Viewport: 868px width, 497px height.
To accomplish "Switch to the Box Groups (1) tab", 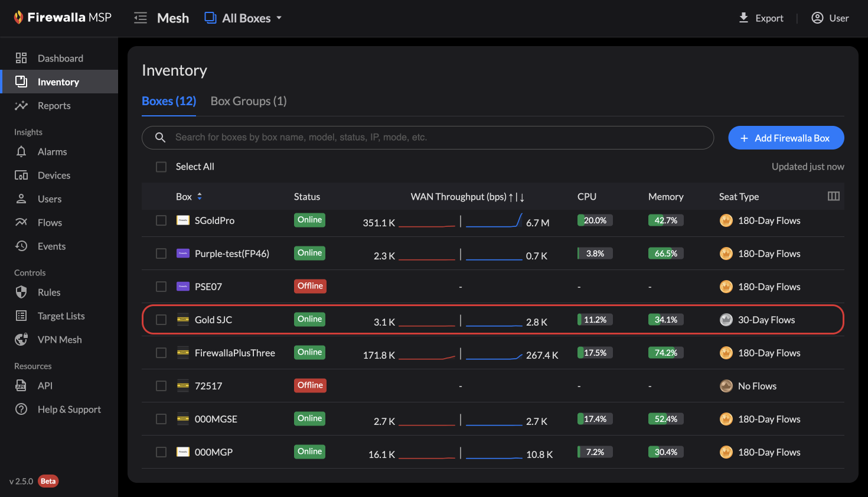I will coord(249,101).
